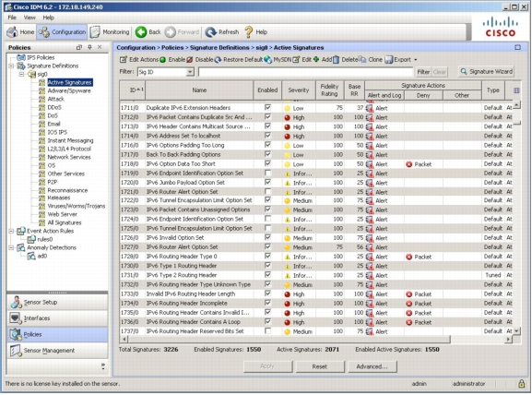The width and height of the screenshot is (532, 395).
Task: Open the Configuration toolbar section
Action: 62,32
